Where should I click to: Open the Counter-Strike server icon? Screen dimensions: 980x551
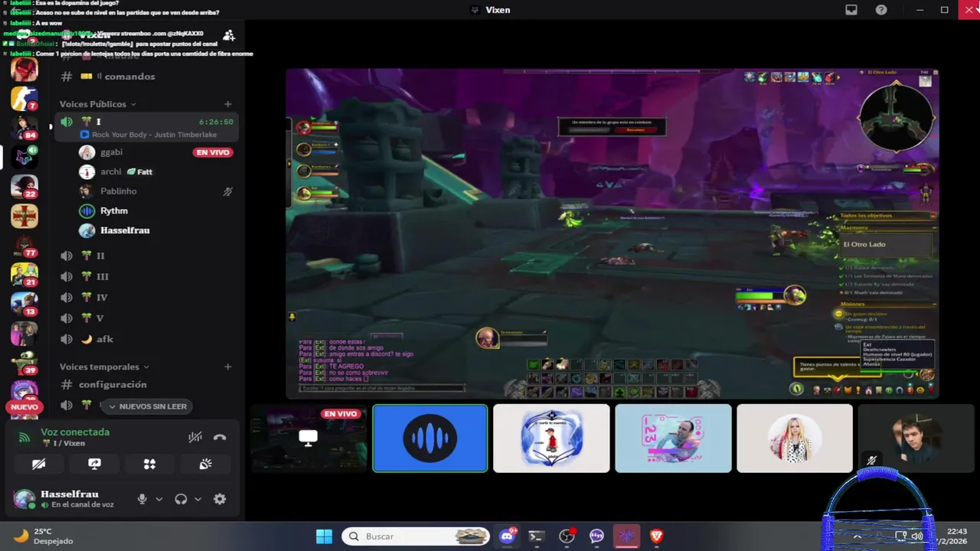[x=24, y=98]
